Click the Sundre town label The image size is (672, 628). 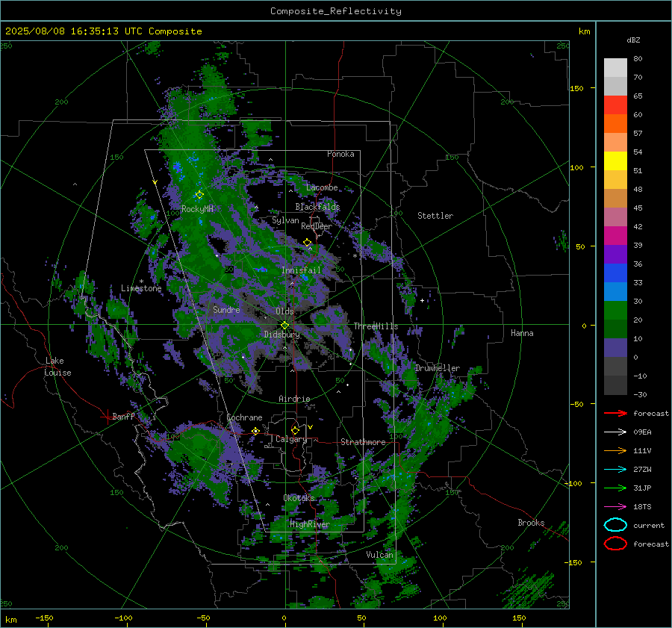click(x=226, y=310)
